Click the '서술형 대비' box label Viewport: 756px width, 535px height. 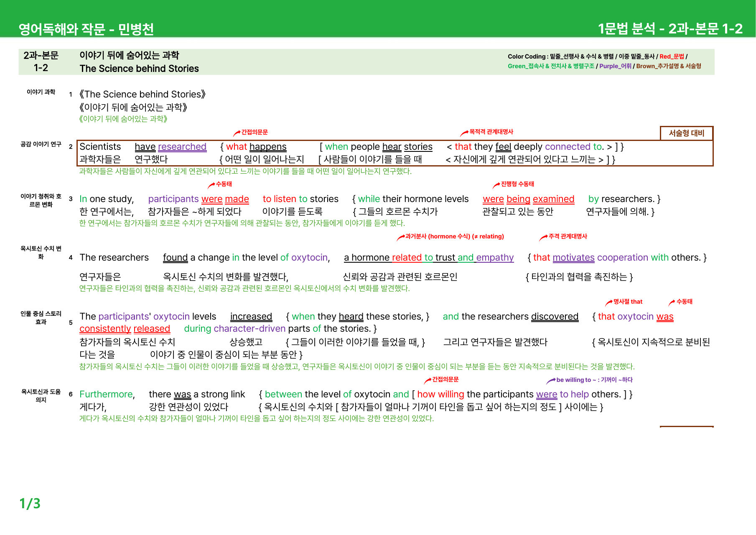686,133
